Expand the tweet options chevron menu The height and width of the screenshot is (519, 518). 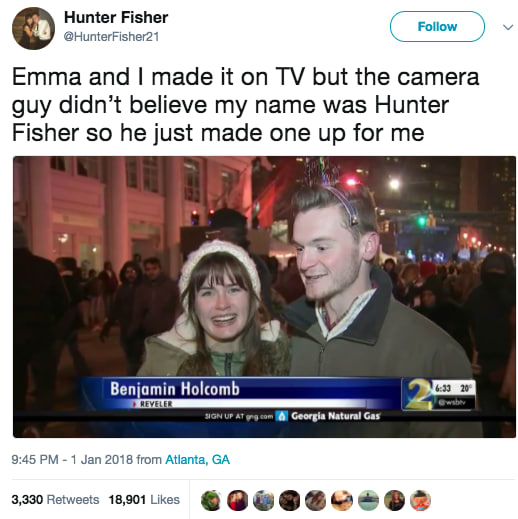coord(508,27)
